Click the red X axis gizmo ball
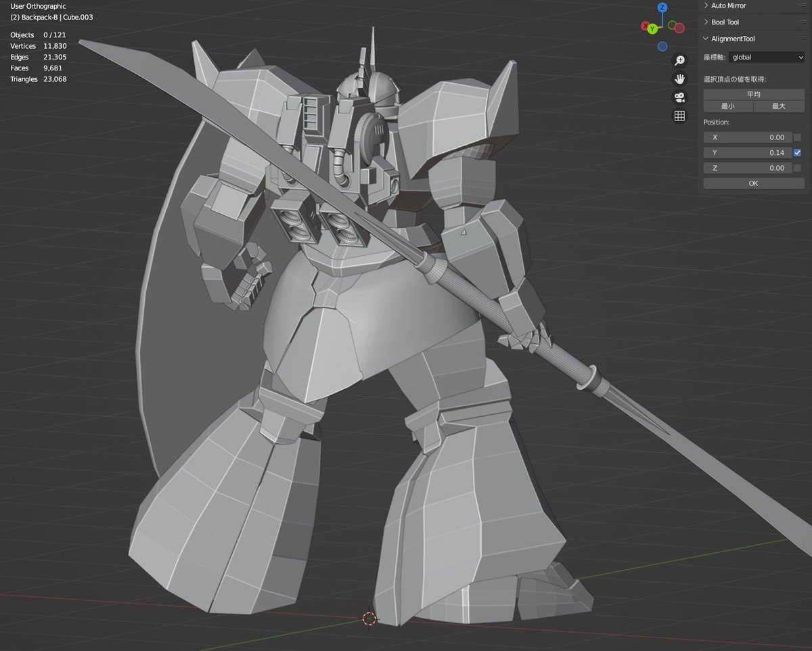 click(645, 26)
